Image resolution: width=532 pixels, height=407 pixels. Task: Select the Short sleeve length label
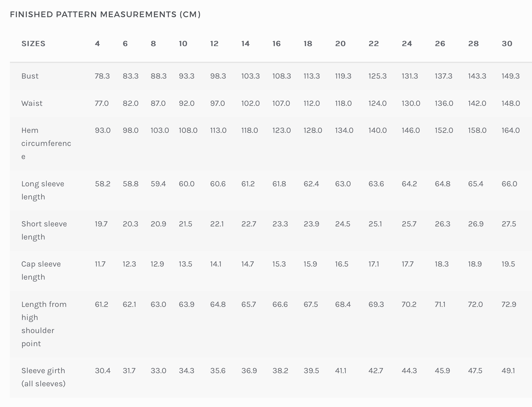coord(44,230)
